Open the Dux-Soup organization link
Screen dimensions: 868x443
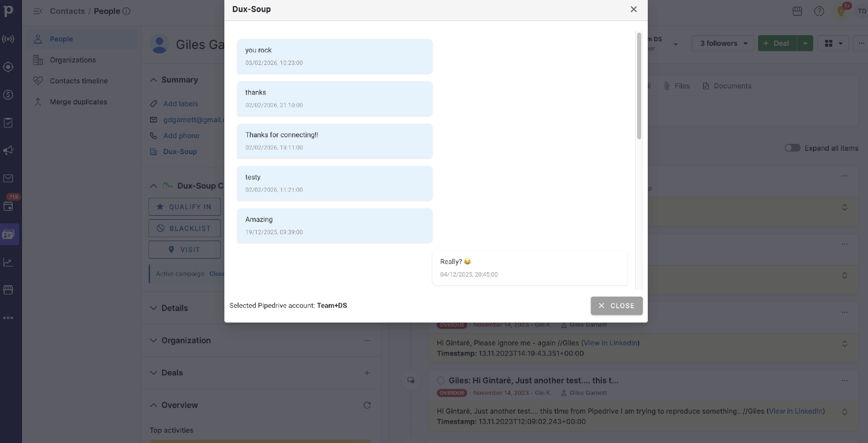(x=180, y=152)
